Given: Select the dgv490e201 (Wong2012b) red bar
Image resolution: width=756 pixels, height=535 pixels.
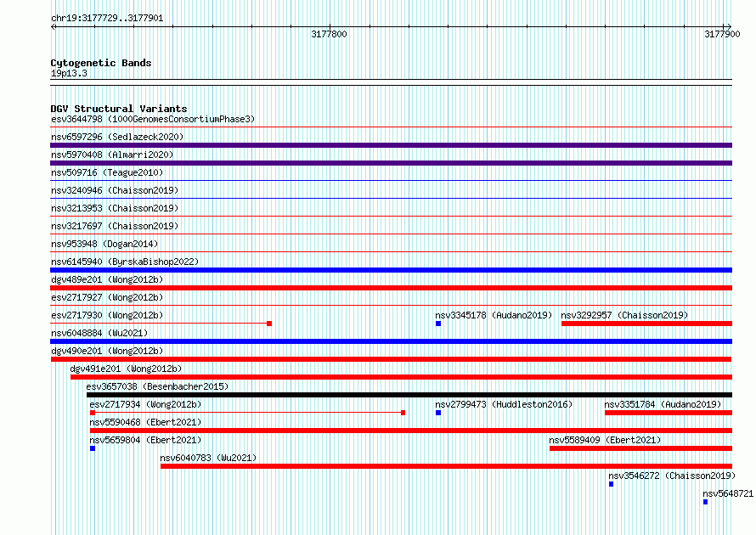Looking at the screenshot, I should [x=391, y=359].
